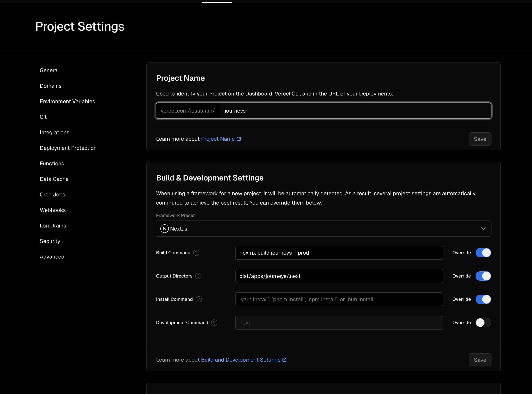Image resolution: width=532 pixels, height=394 pixels.
Task: Click the disabled Development Command field
Action: coord(339,322)
